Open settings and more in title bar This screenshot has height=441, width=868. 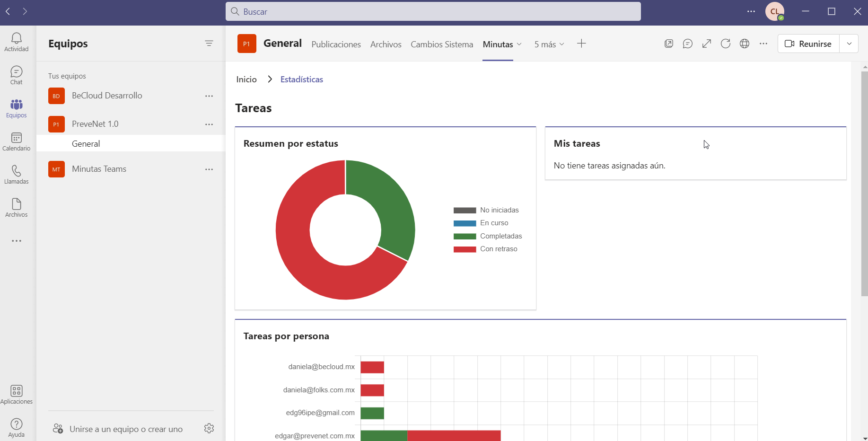pyautogui.click(x=751, y=11)
